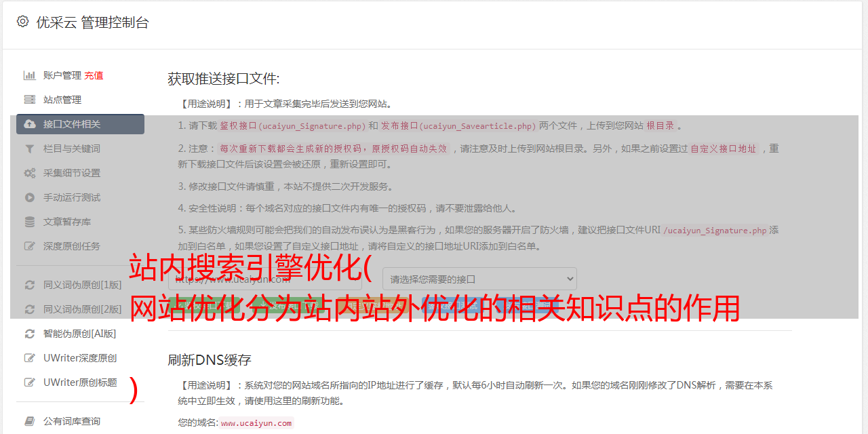Open 公有词库查询 book icon
This screenshot has height=434, width=868.
pyautogui.click(x=30, y=421)
